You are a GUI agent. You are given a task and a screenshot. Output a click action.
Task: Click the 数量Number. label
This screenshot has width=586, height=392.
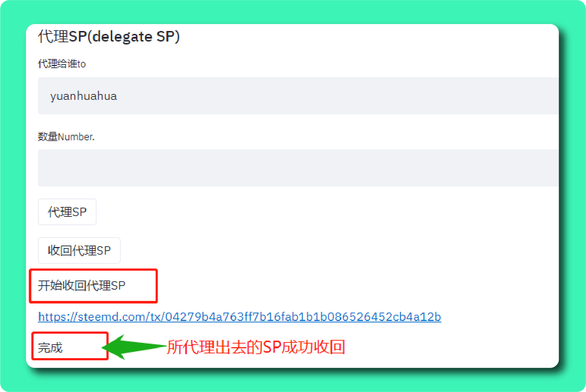click(x=66, y=137)
